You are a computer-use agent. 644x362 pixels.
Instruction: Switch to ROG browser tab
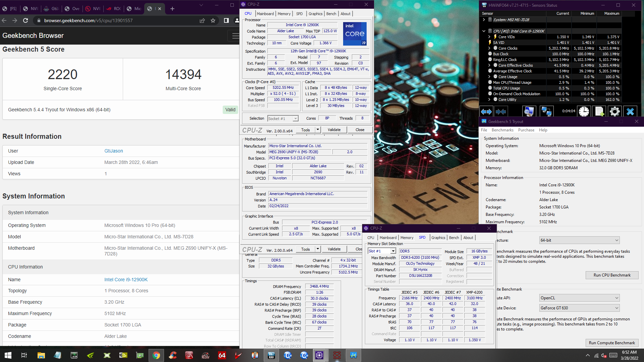point(114,9)
